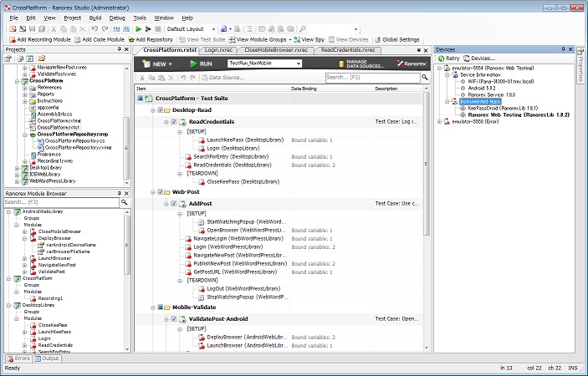Click Add Code Module in toolbar
588x376 pixels.
(x=101, y=39)
